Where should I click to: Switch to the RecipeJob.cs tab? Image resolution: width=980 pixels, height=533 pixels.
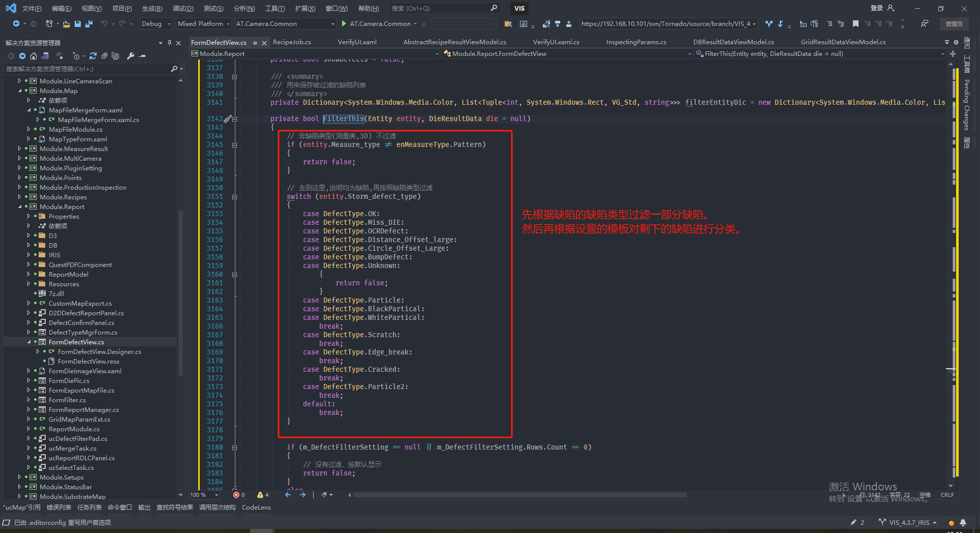pyautogui.click(x=292, y=42)
